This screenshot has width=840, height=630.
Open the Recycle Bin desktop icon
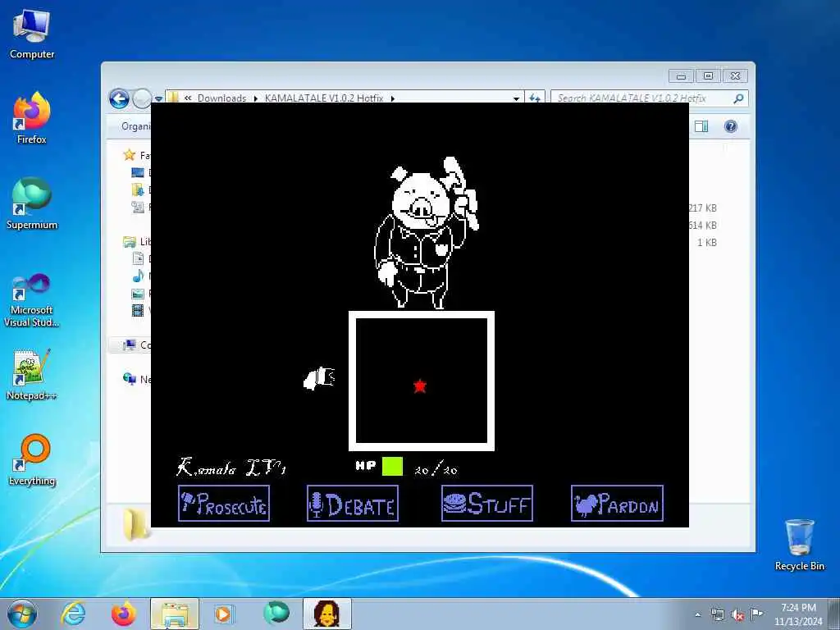point(799,545)
